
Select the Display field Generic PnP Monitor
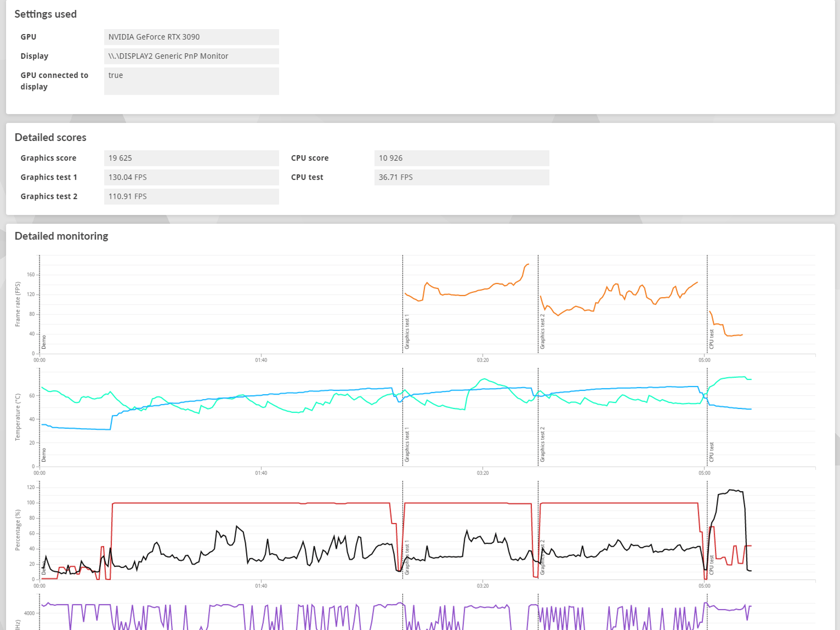coord(191,56)
